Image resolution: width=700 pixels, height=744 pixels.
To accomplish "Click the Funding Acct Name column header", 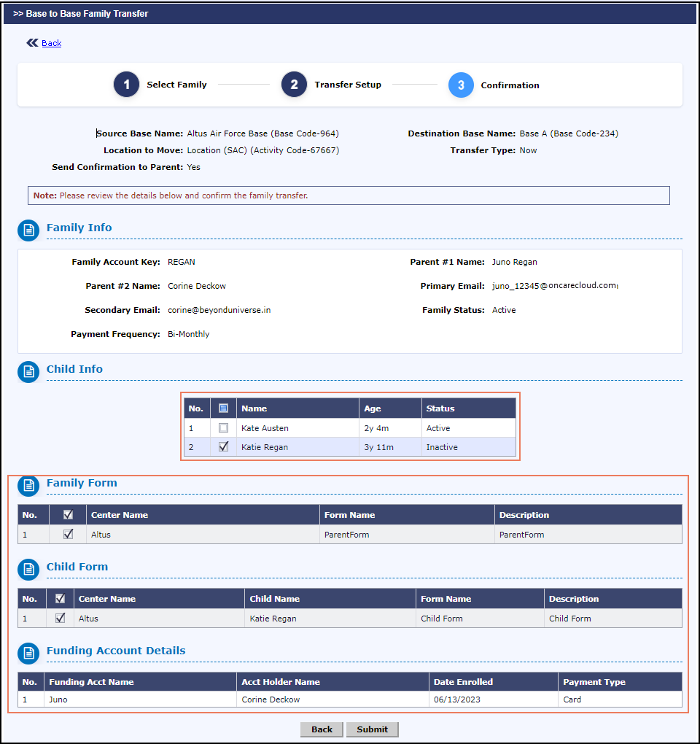I will [x=141, y=682].
